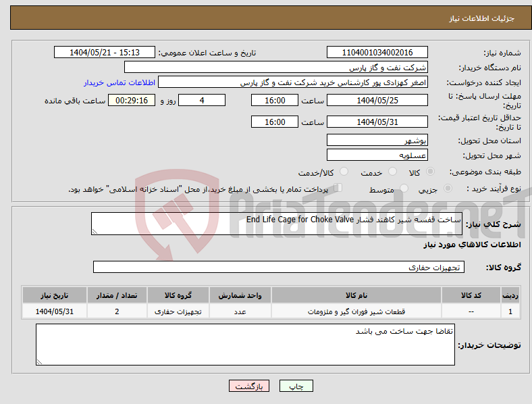
Task: Click the province field بوشهر
Action: point(377,140)
